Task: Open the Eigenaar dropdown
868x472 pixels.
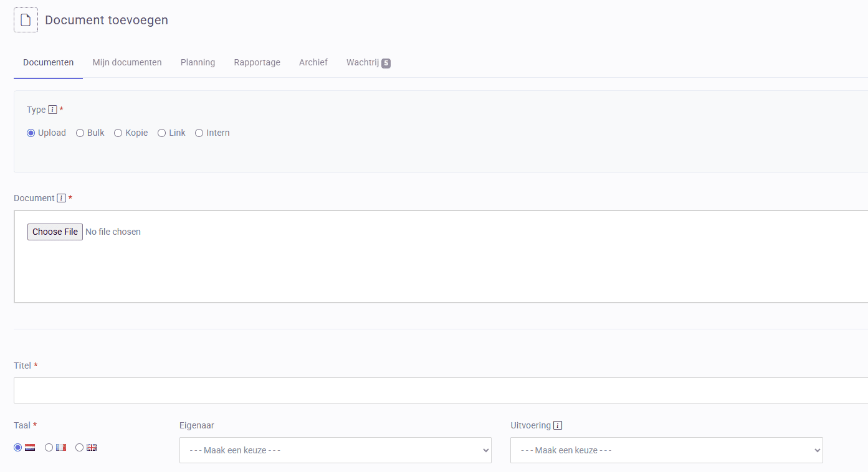Action: click(x=335, y=450)
